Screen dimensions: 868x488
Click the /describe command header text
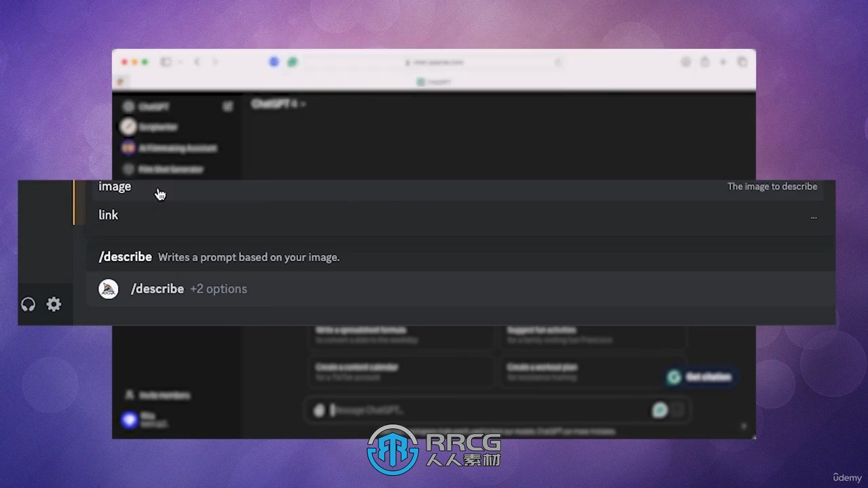pyautogui.click(x=125, y=257)
